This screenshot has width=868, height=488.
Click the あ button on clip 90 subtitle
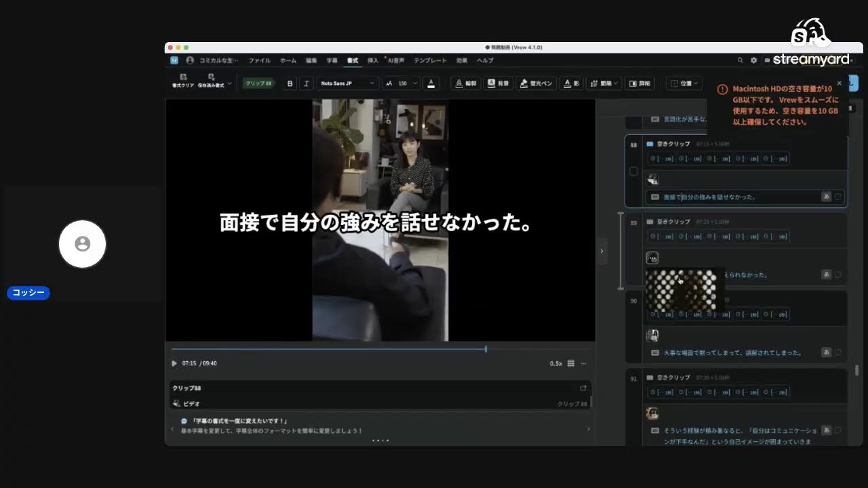tap(826, 352)
